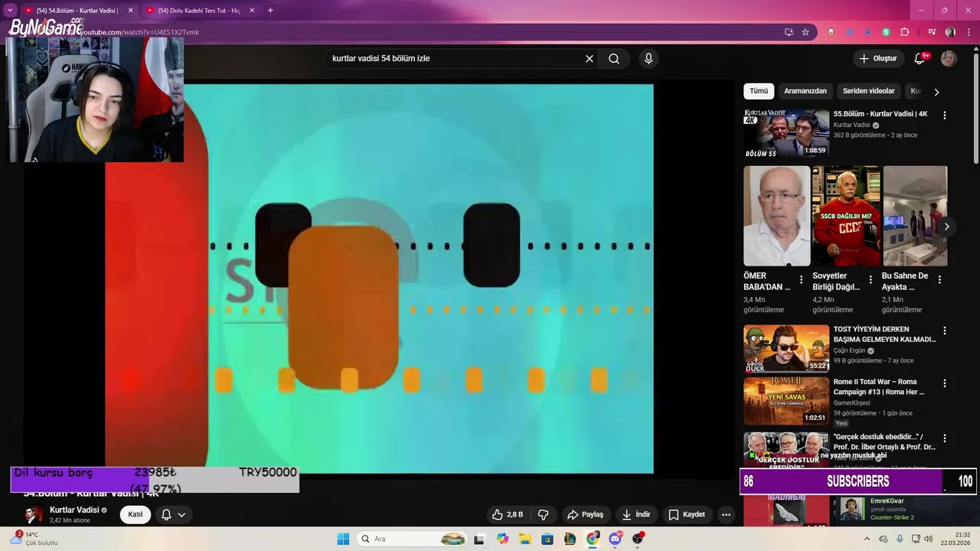Bookmark this page with the star icon

click(x=805, y=32)
